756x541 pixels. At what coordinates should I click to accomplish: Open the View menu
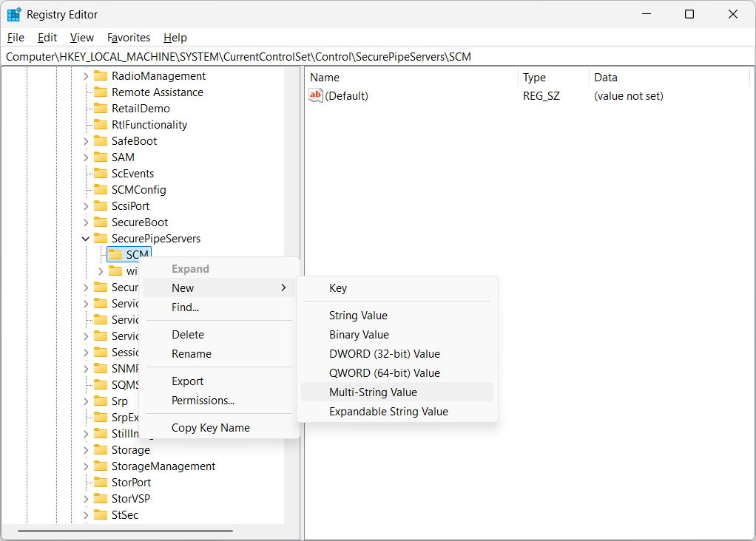[x=82, y=38]
